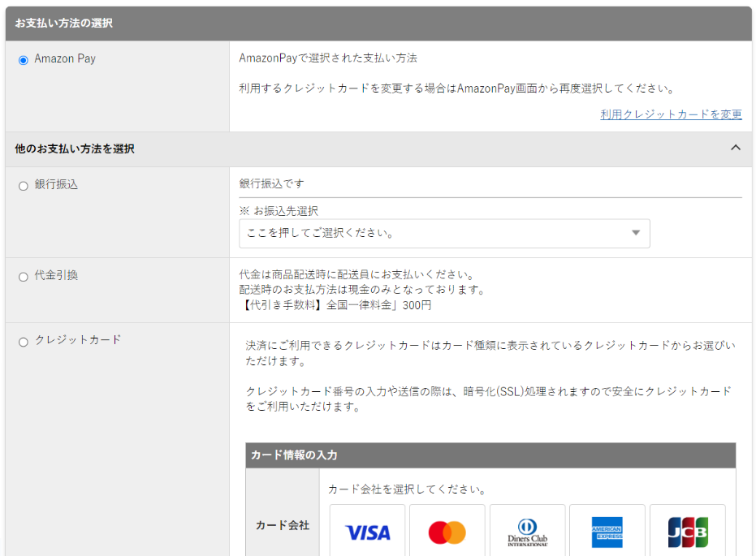
Task: Choose the 代金引換 radio button
Action: pyautogui.click(x=24, y=277)
